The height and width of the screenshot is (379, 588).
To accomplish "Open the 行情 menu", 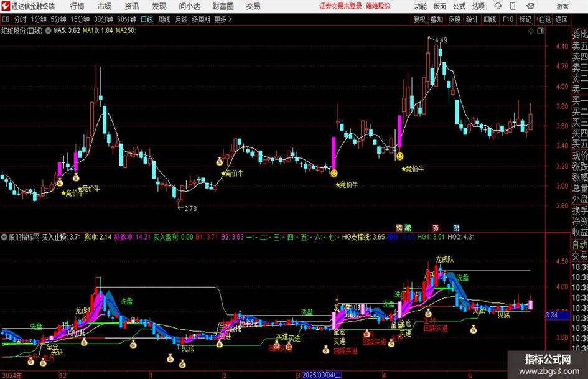I will 77,6.
